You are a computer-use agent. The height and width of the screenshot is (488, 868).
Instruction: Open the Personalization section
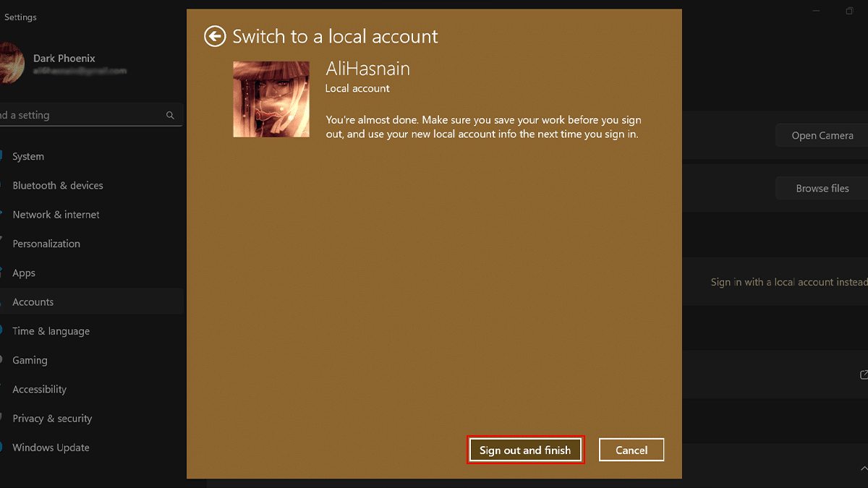46,244
